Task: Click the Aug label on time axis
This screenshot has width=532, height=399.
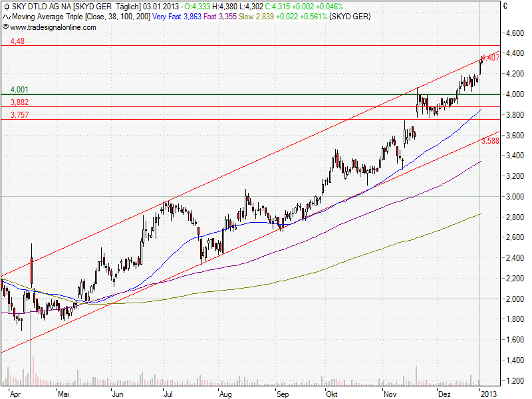Action: [x=225, y=394]
